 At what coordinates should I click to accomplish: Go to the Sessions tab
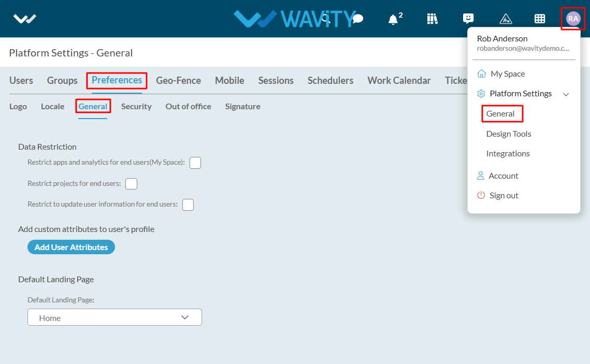click(276, 80)
